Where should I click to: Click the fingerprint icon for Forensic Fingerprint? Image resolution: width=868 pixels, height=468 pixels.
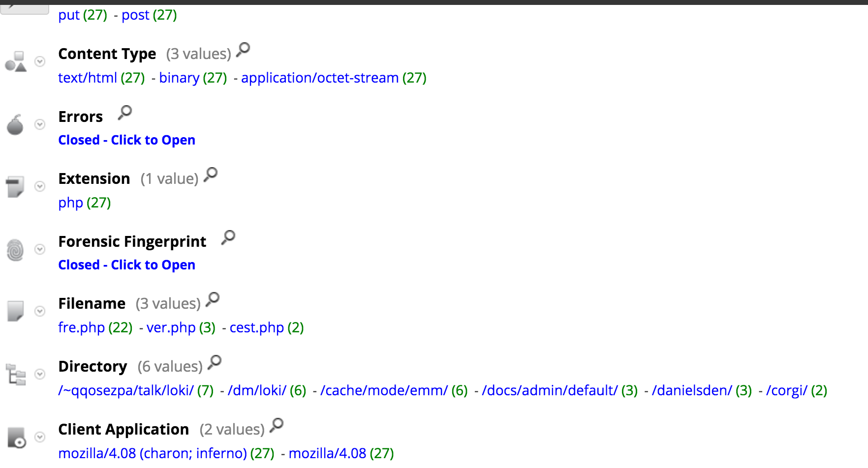click(15, 250)
